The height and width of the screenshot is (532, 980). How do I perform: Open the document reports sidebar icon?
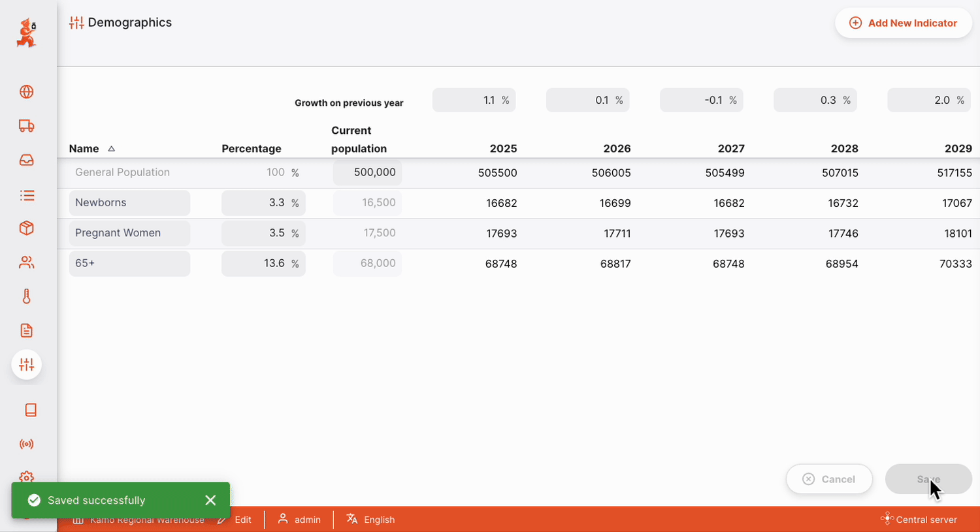coord(26,330)
